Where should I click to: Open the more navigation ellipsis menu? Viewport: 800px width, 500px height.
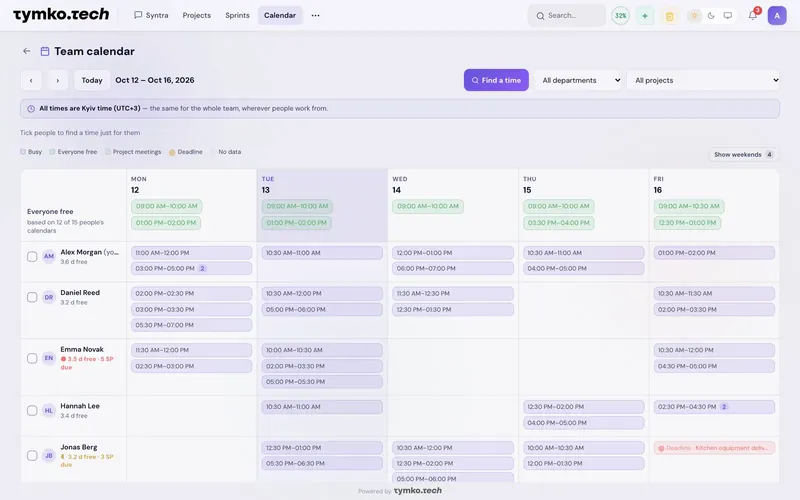[x=315, y=15]
